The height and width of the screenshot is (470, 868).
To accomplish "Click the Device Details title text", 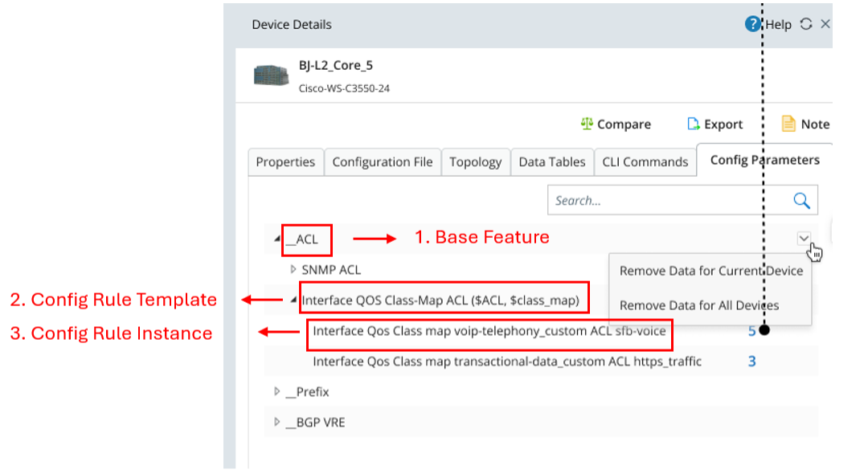I will coord(292,24).
